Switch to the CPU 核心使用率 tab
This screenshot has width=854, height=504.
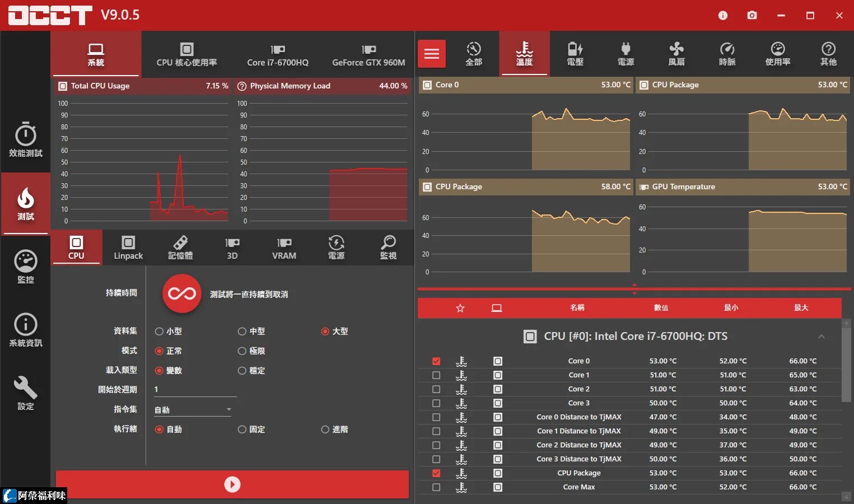pyautogui.click(x=186, y=54)
